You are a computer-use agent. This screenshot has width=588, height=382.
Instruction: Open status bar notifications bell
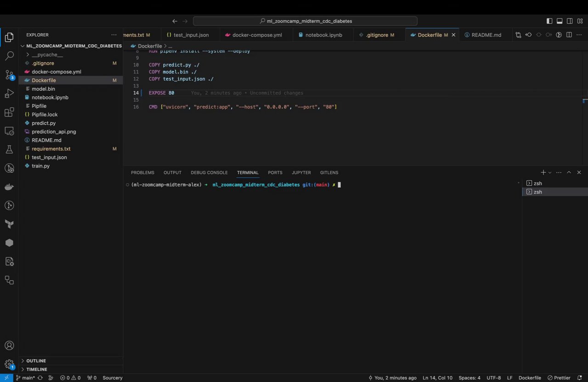click(x=580, y=378)
